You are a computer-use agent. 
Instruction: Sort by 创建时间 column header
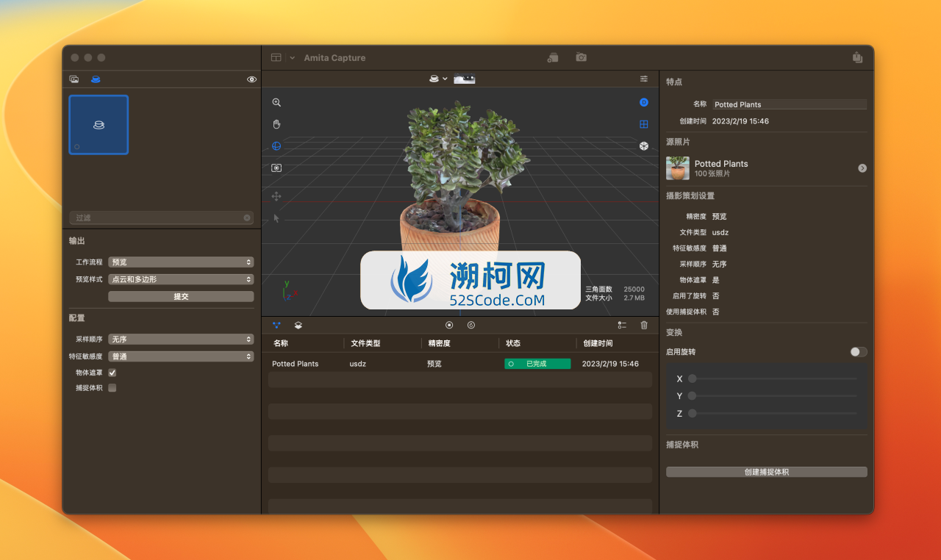pyautogui.click(x=598, y=343)
